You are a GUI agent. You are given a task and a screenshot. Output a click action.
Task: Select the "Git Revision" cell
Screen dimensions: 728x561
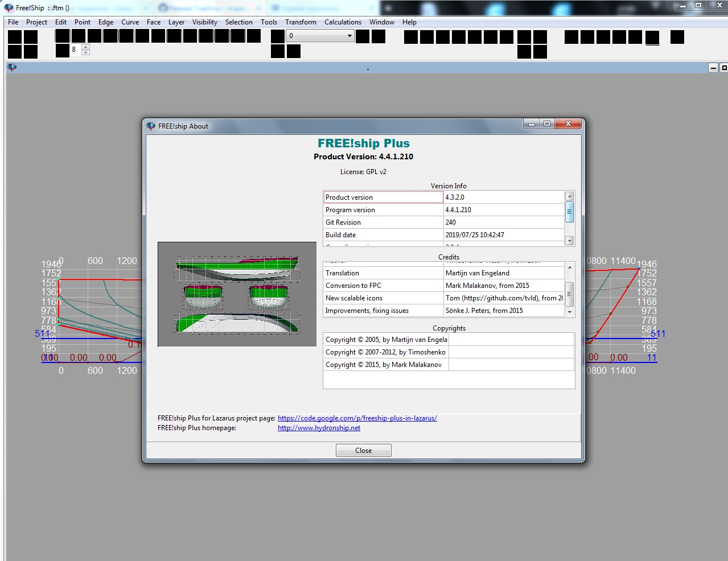click(383, 222)
